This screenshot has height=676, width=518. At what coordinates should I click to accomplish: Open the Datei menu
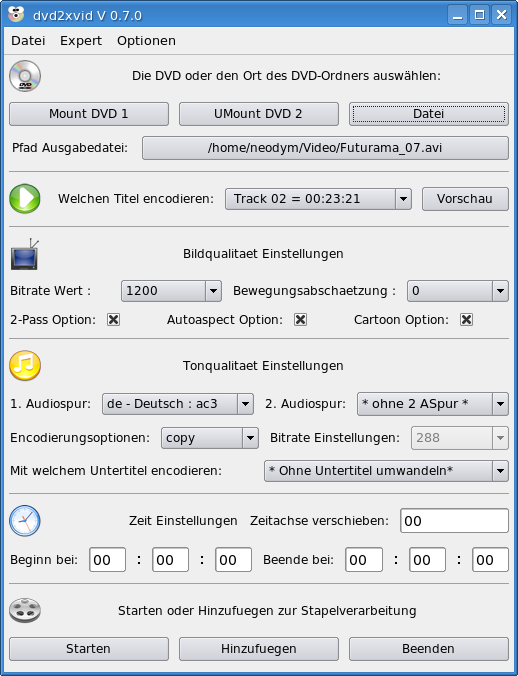click(28, 41)
